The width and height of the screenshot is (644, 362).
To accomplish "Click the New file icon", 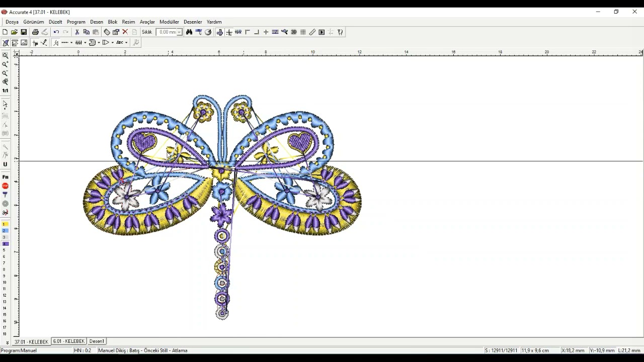I will [x=5, y=32].
